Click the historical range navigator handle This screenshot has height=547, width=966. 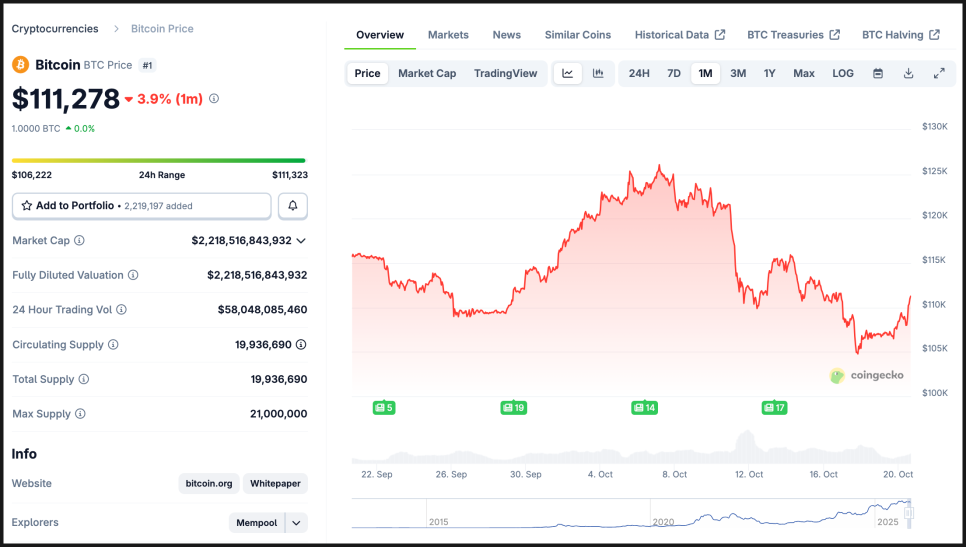909,514
